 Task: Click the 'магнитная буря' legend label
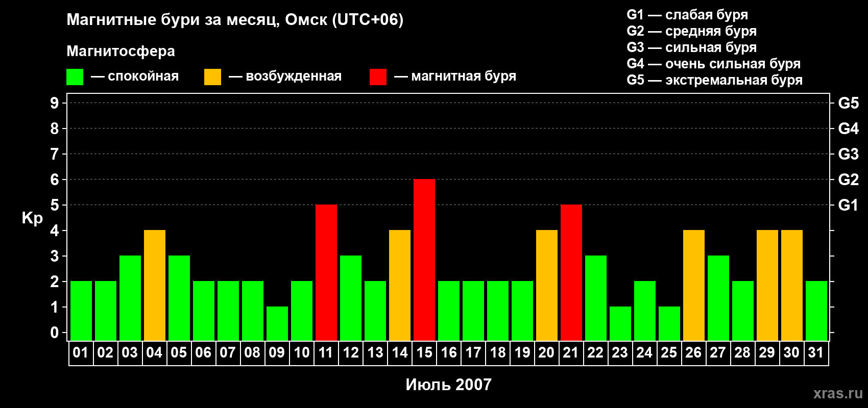pyautogui.click(x=464, y=76)
